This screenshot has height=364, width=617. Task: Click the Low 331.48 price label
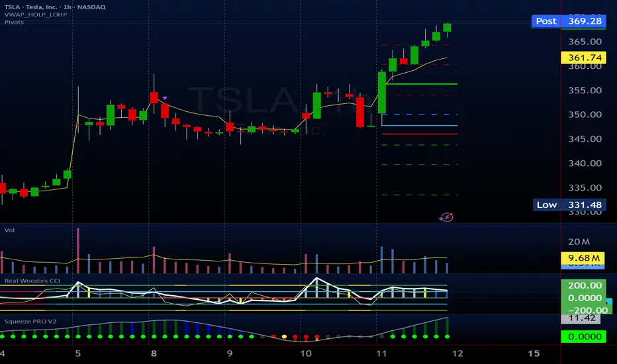pyautogui.click(x=569, y=205)
